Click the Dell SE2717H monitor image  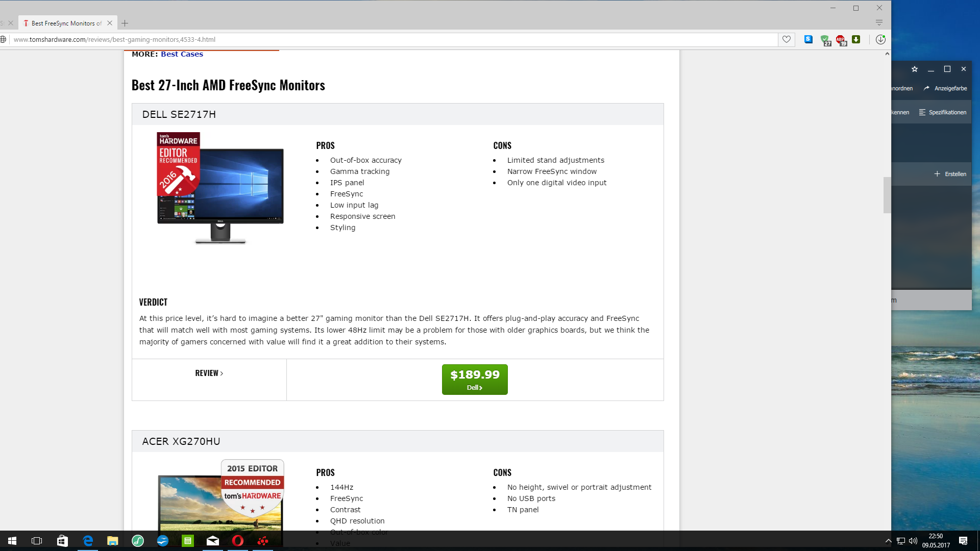click(x=220, y=188)
